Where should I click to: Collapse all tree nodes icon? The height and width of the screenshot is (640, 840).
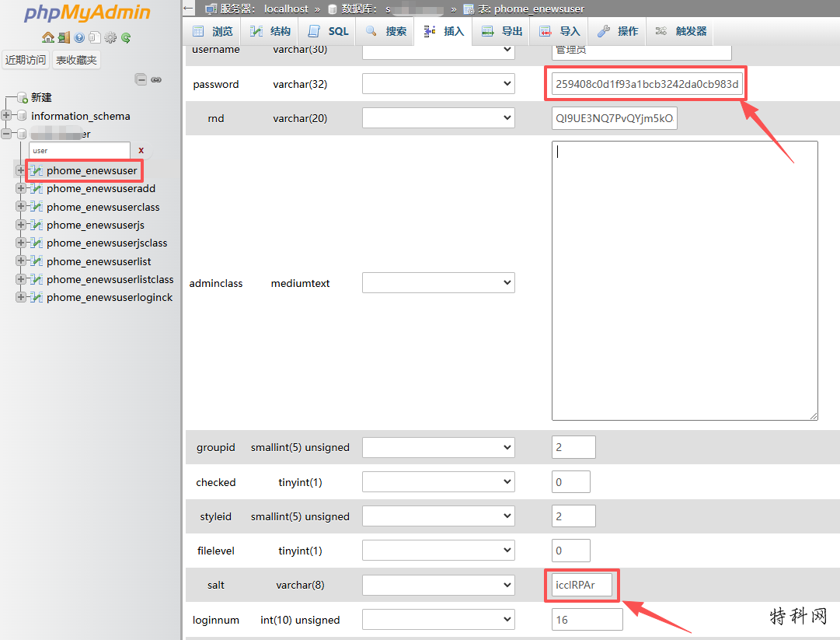pos(141,80)
